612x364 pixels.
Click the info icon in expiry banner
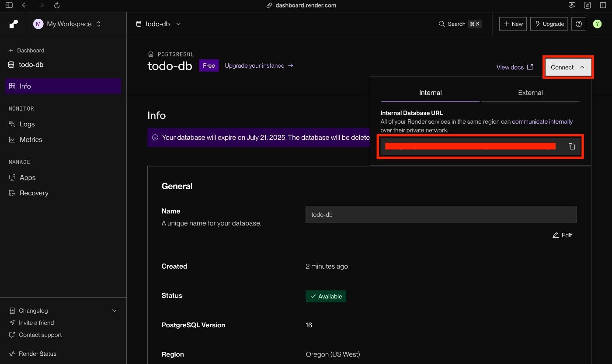155,137
